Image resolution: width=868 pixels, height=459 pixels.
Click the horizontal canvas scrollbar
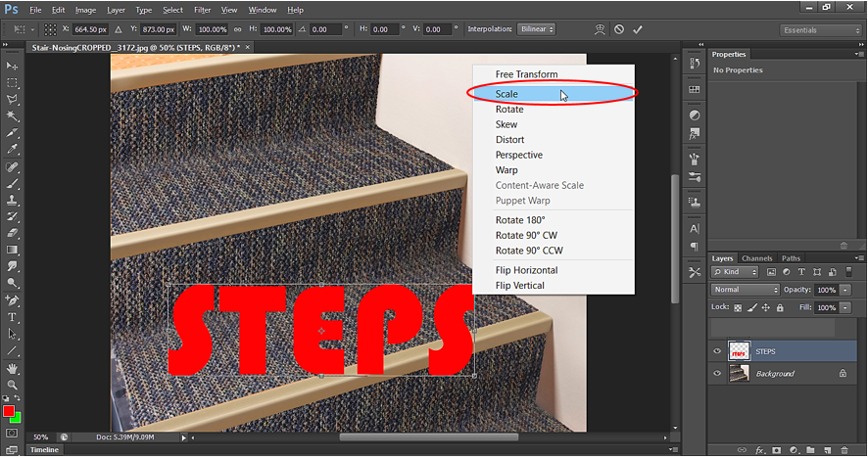(429, 436)
